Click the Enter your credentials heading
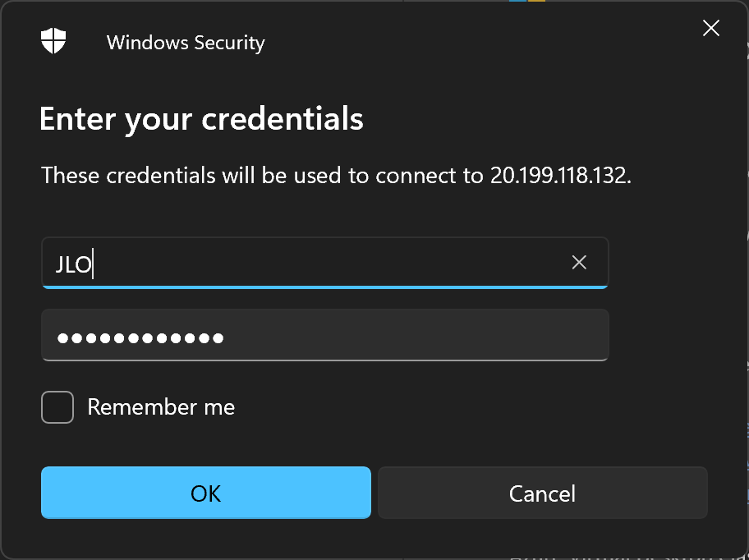Screen dimensions: 749x560 201,119
